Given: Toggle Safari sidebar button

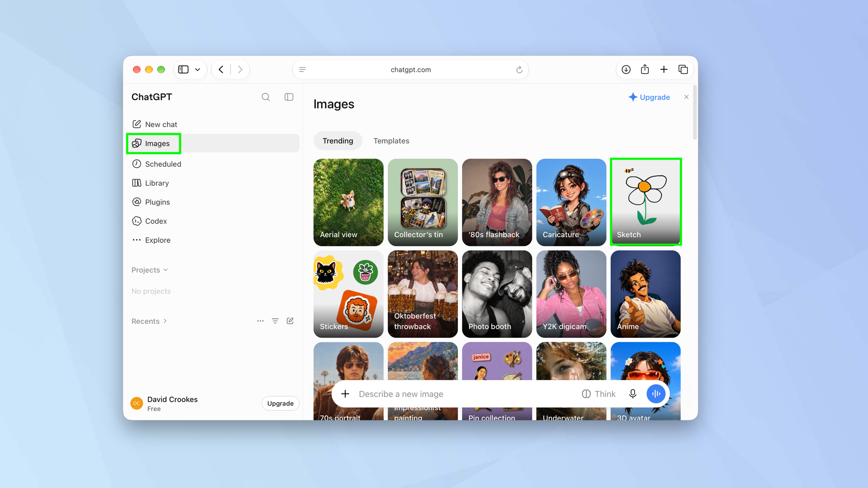Looking at the screenshot, I should coord(184,69).
